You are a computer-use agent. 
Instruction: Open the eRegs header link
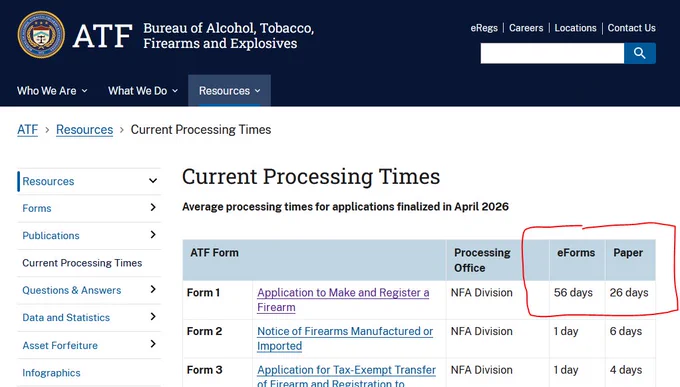tap(484, 28)
